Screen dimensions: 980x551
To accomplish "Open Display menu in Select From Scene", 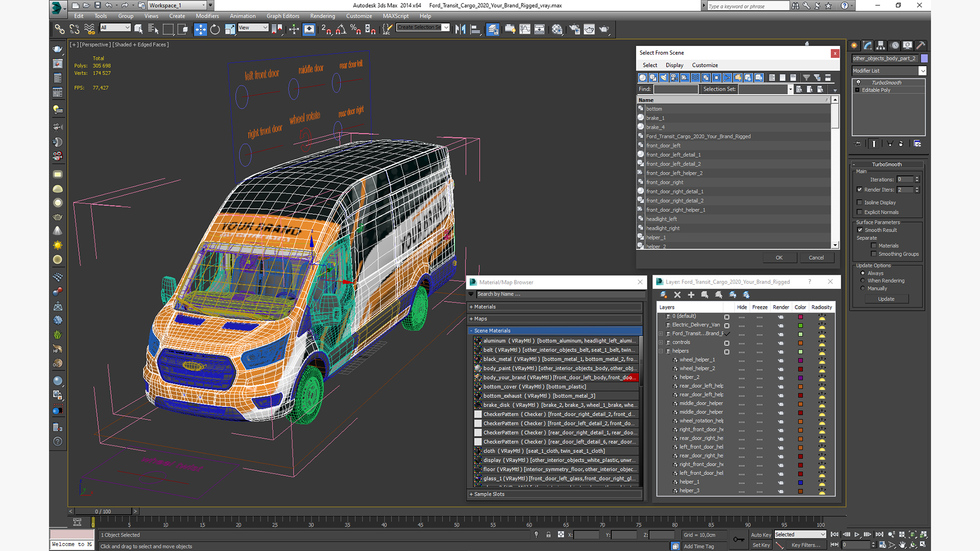I will coord(674,65).
